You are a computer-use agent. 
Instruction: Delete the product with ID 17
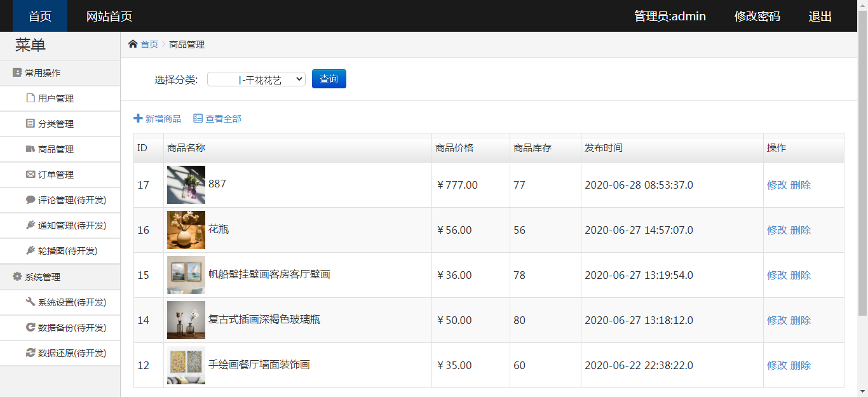[x=801, y=185]
